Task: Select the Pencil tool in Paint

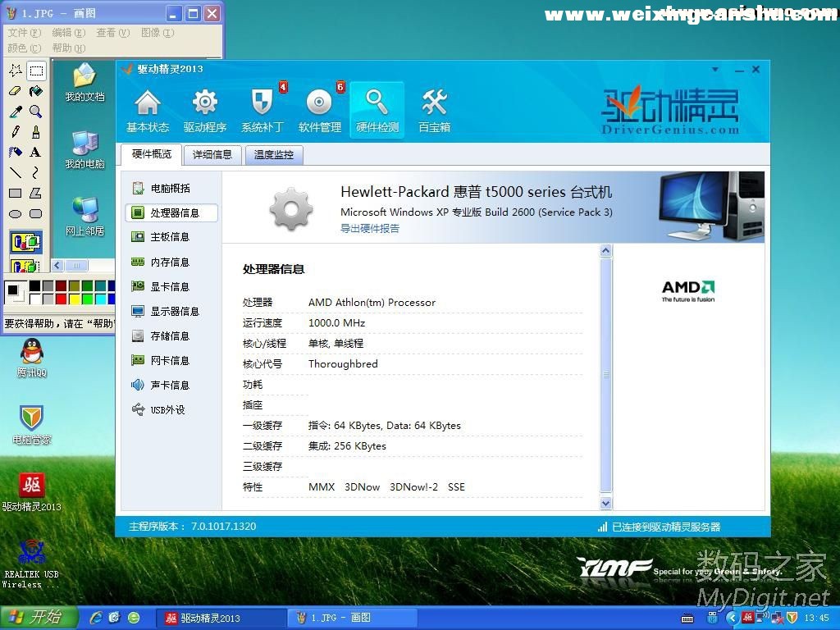Action: (16, 131)
